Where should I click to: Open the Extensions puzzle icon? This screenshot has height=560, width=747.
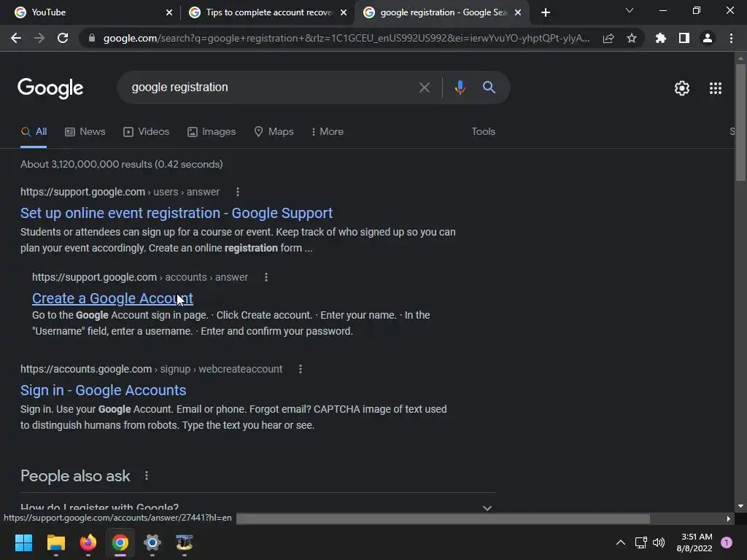pyautogui.click(x=661, y=38)
